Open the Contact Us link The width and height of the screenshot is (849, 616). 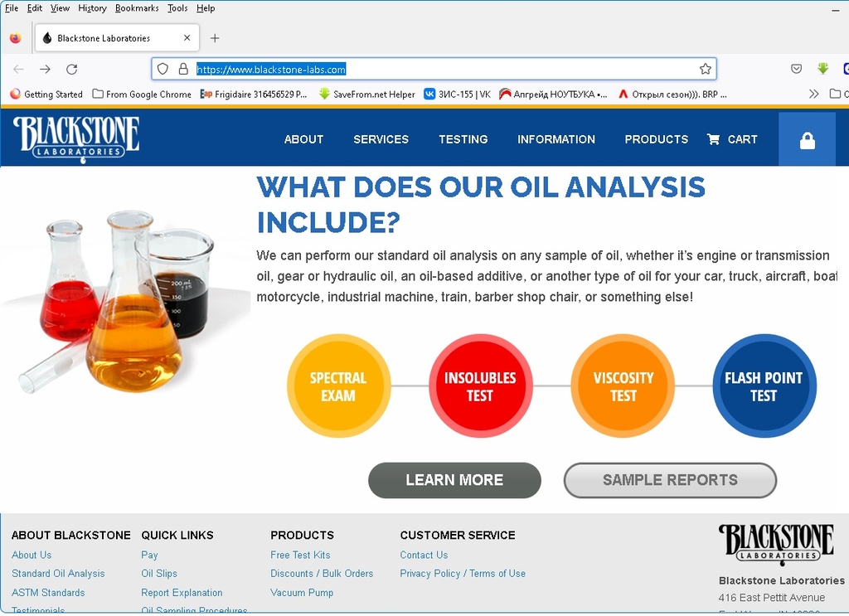click(424, 555)
